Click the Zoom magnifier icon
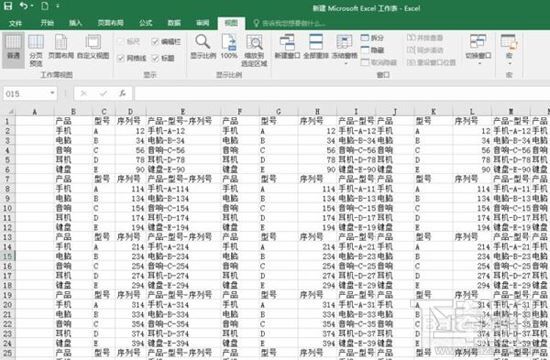Screen dimensions: 550x360 pos(203,42)
